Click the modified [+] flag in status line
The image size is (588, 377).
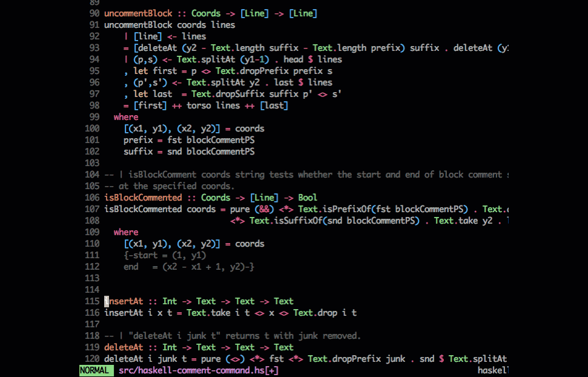tap(271, 370)
